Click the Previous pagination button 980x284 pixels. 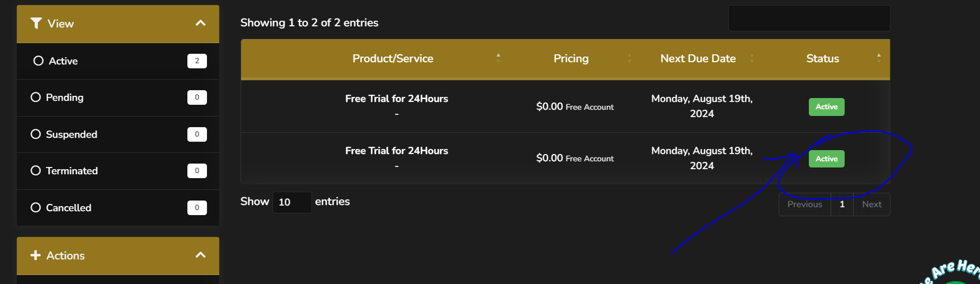(805, 204)
